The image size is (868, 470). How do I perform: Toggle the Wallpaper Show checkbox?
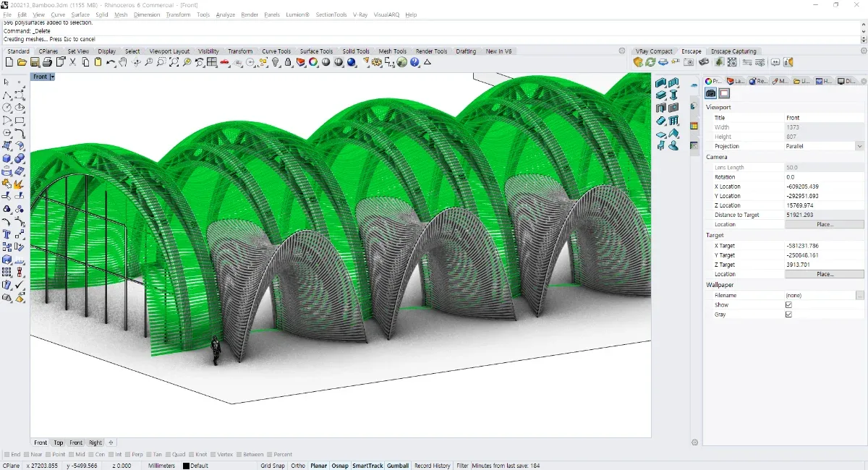tap(788, 305)
